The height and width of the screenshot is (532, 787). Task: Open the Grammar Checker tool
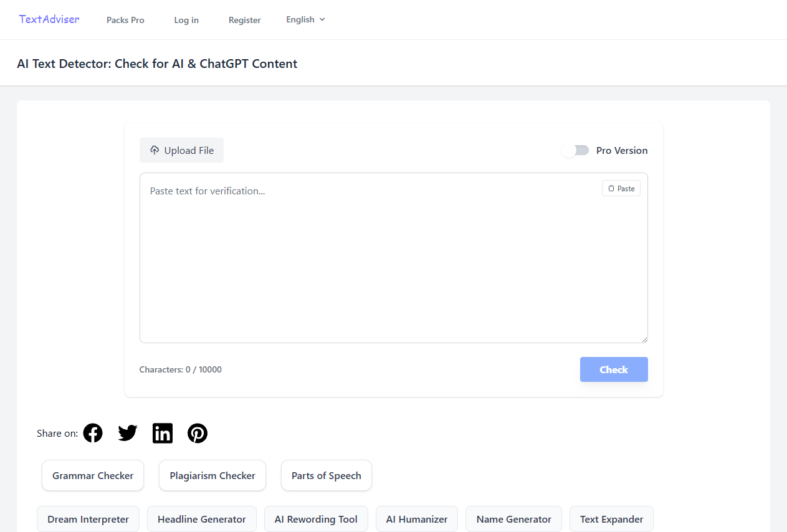tap(93, 475)
